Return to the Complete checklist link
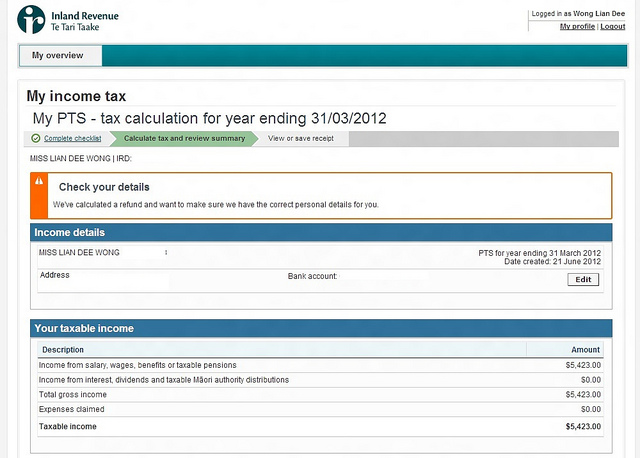The height and width of the screenshot is (458, 640). (x=72, y=138)
